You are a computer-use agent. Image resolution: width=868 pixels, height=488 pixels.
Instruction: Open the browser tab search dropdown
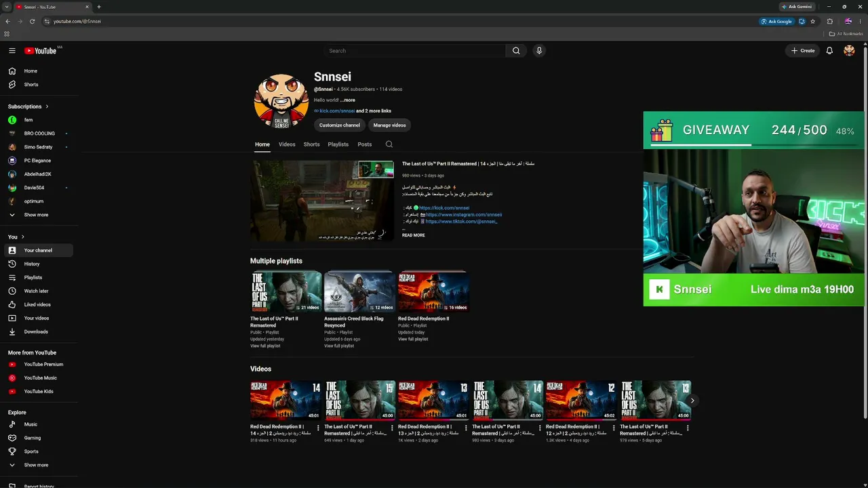click(7, 7)
